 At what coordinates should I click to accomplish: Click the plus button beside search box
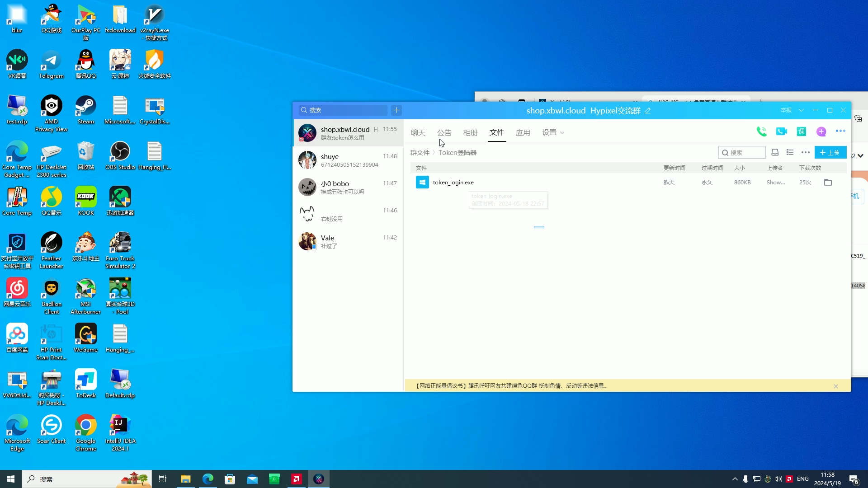tap(396, 110)
